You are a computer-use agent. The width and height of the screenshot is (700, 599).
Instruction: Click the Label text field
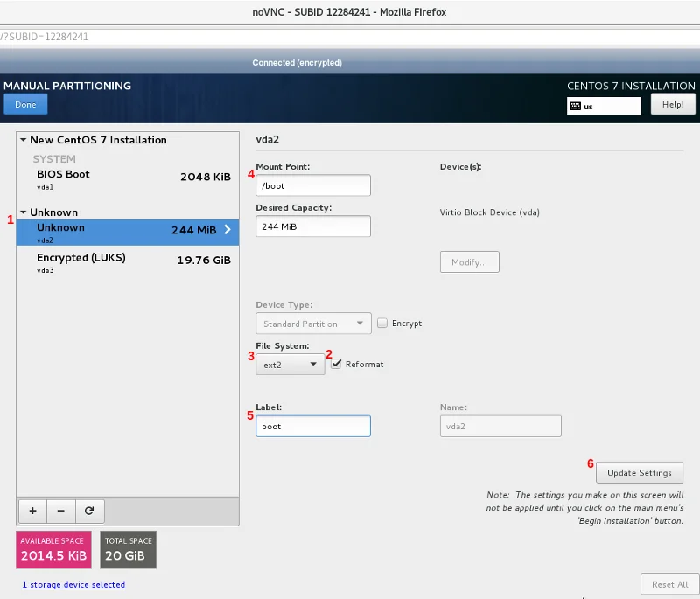pyautogui.click(x=312, y=426)
